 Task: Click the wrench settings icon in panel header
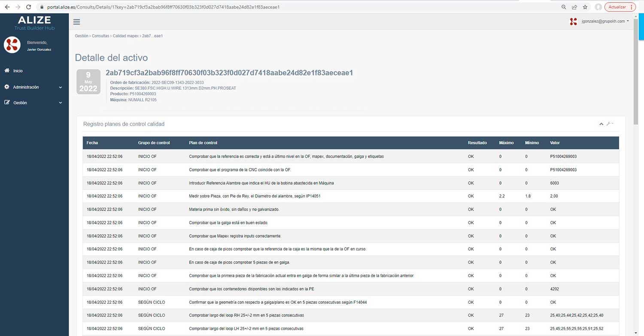click(x=609, y=124)
